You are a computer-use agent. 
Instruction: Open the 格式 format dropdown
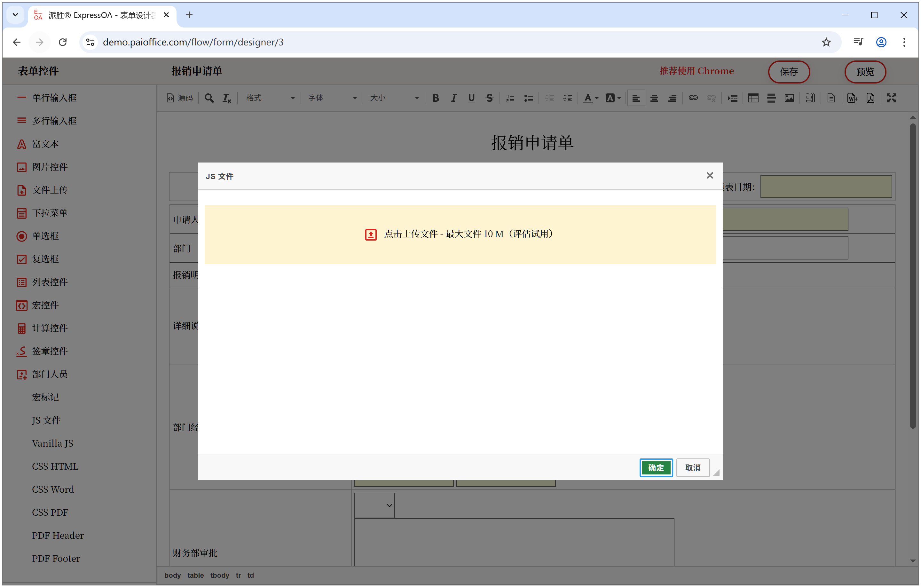pos(270,98)
